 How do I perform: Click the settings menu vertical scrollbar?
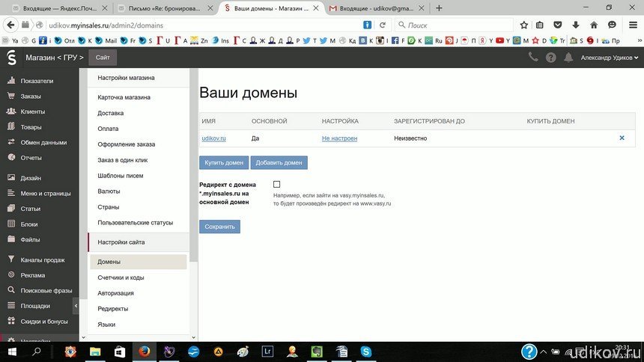tap(194, 165)
